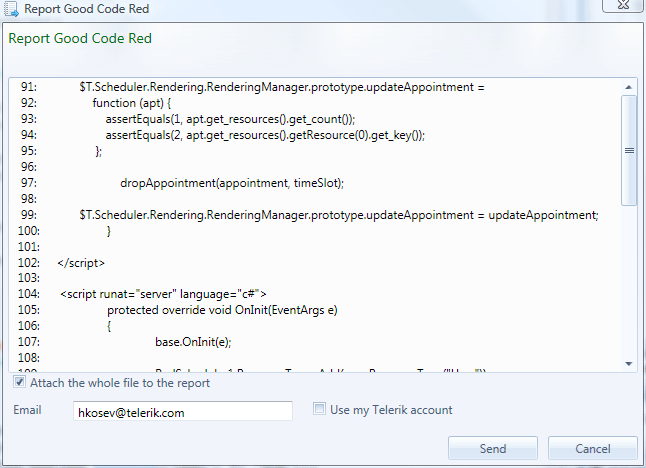Click the Send button
Image resolution: width=646 pixels, height=468 pixels.
point(493,448)
